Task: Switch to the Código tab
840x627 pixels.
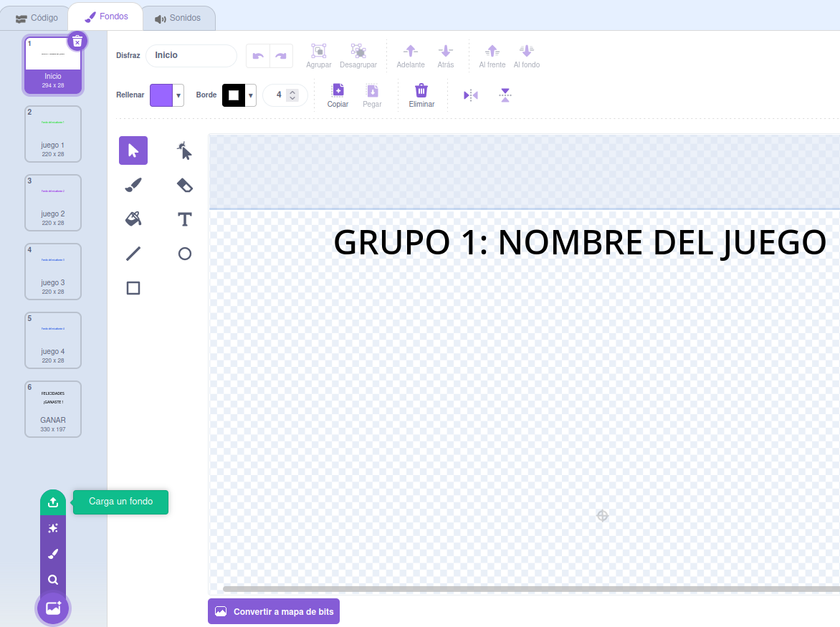Action: (x=36, y=17)
